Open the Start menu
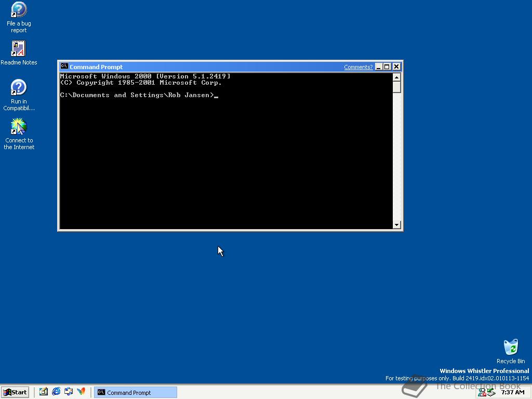The width and height of the screenshot is (532, 399). 15,392
